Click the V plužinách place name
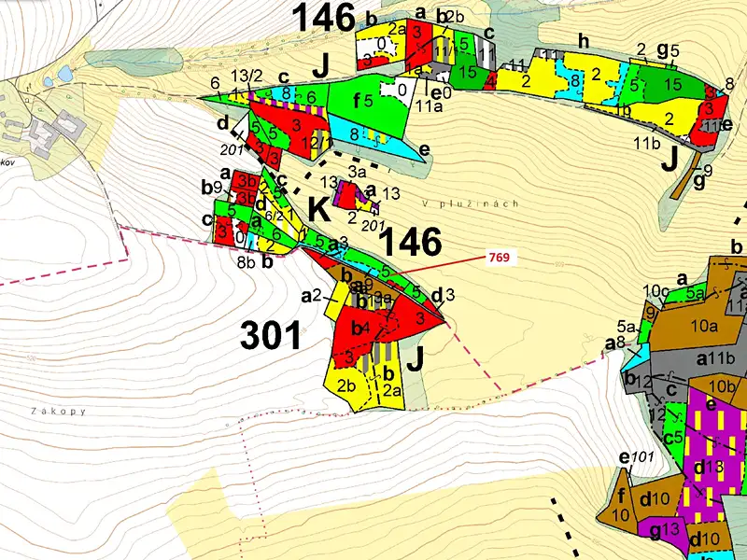The width and height of the screenshot is (747, 560). click(x=471, y=203)
